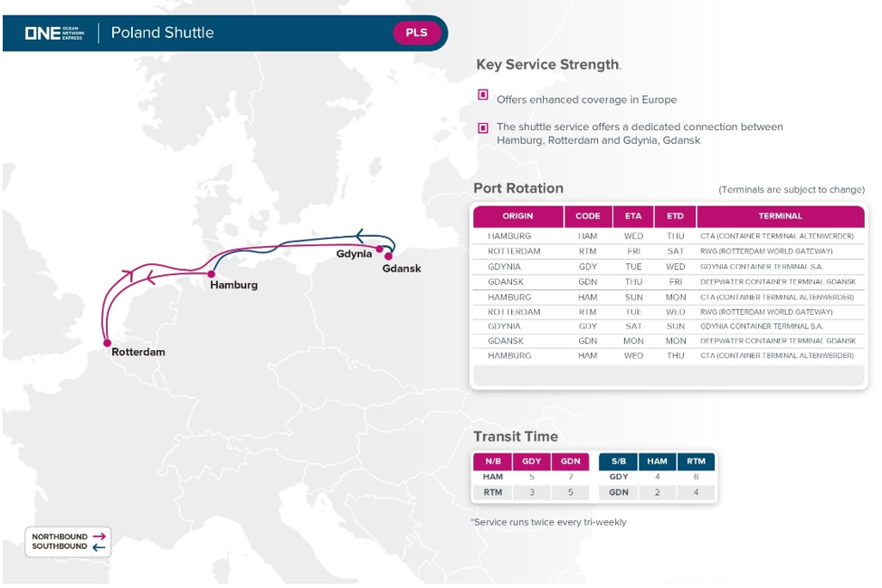Click the Southbound arrow in the legend
This screenshot has width=882, height=588.
pos(99,546)
